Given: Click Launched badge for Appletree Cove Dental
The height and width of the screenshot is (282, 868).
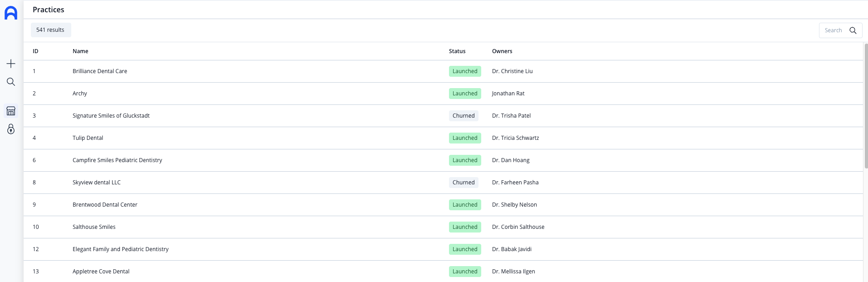Looking at the screenshot, I should pos(465,272).
